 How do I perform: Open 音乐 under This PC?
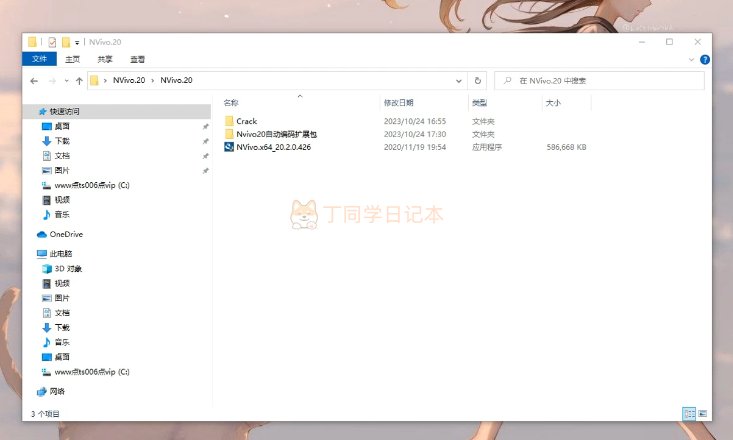[62, 342]
